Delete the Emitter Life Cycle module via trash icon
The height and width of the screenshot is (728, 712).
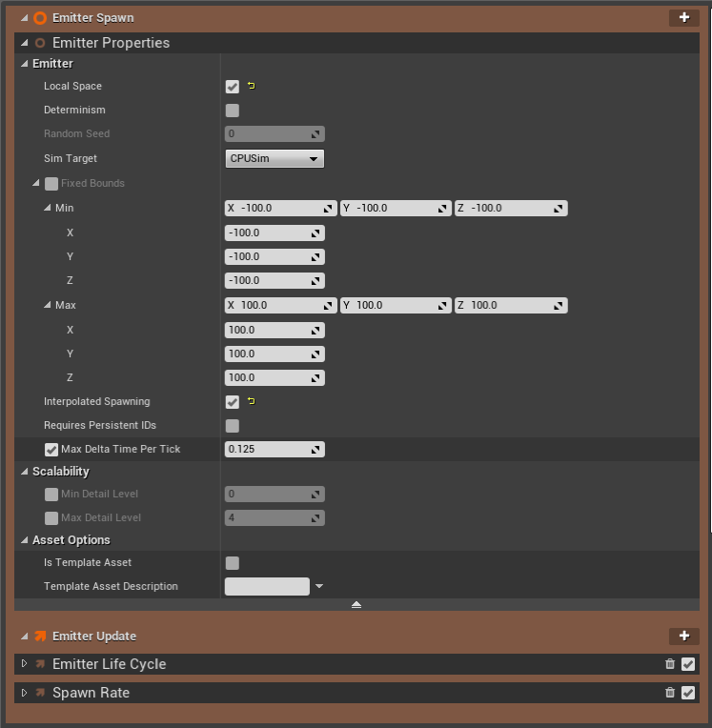pos(670,664)
